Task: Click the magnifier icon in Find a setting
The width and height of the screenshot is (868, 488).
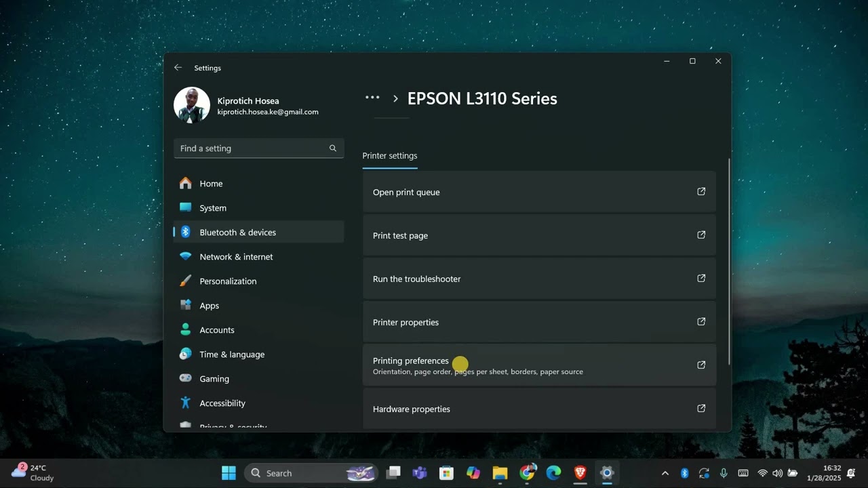Action: tap(333, 148)
